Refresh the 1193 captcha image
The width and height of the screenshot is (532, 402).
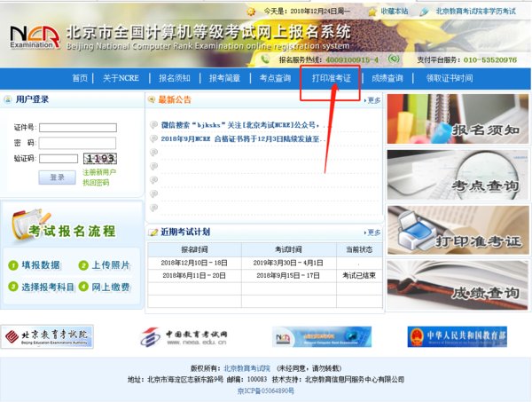point(100,158)
